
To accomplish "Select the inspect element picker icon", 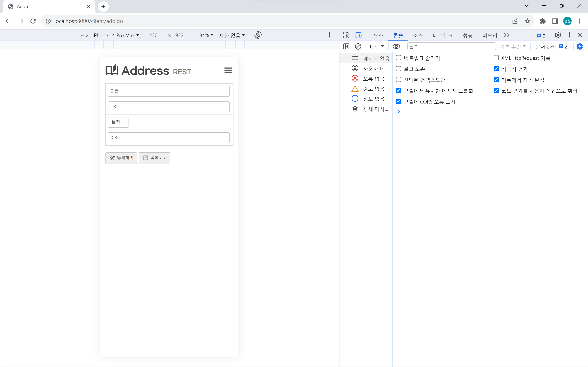I will pyautogui.click(x=346, y=35).
